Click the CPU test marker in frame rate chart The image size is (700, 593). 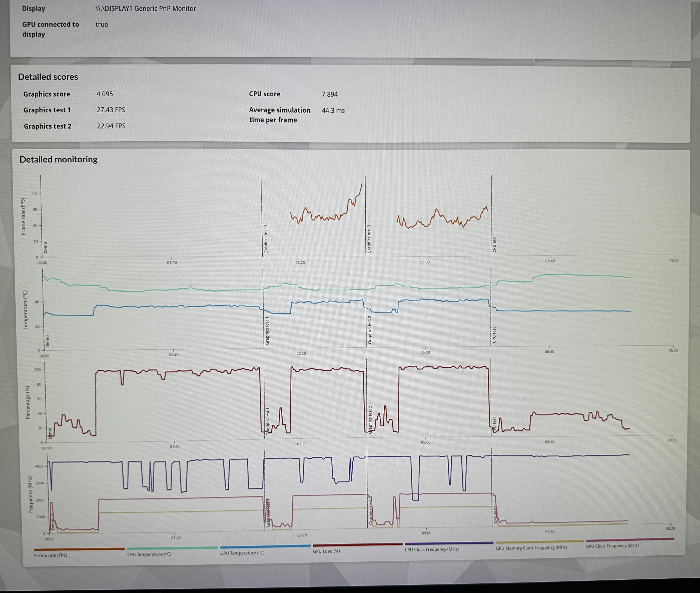pos(494,244)
